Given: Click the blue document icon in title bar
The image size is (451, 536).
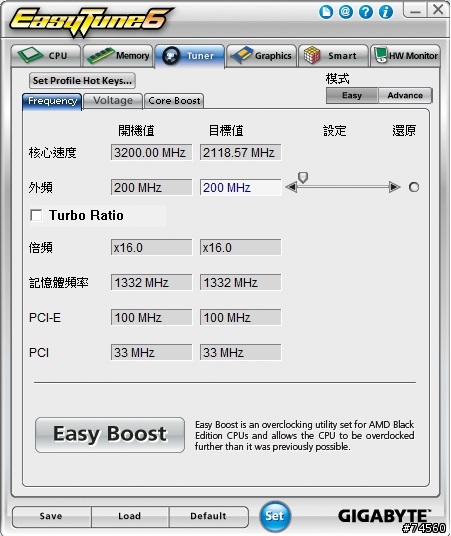Looking at the screenshot, I should 326,12.
